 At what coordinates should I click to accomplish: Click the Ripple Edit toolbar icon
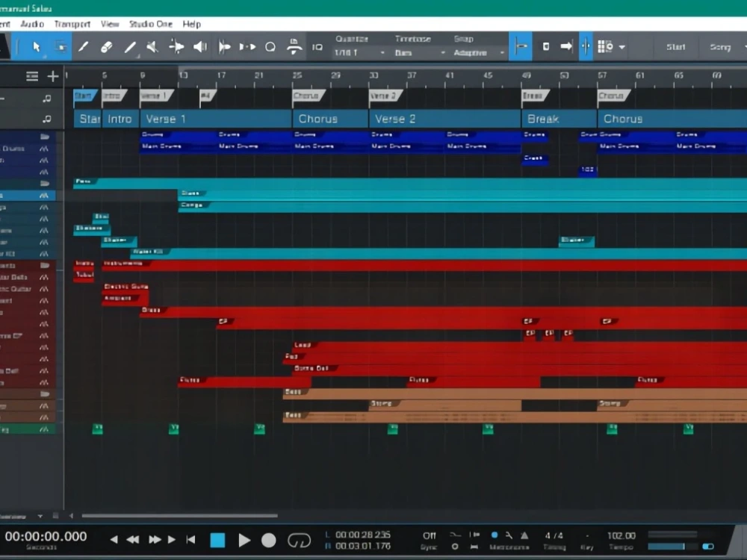pos(294,46)
